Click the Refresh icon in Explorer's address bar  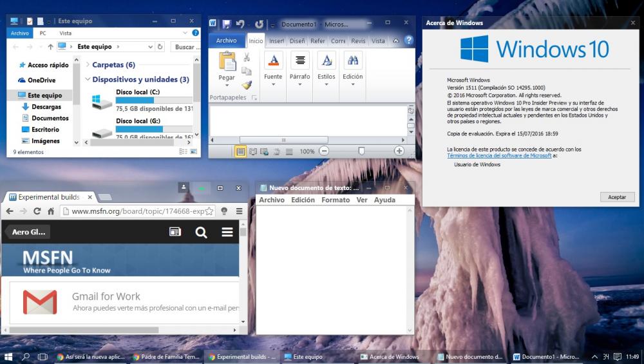click(x=160, y=47)
